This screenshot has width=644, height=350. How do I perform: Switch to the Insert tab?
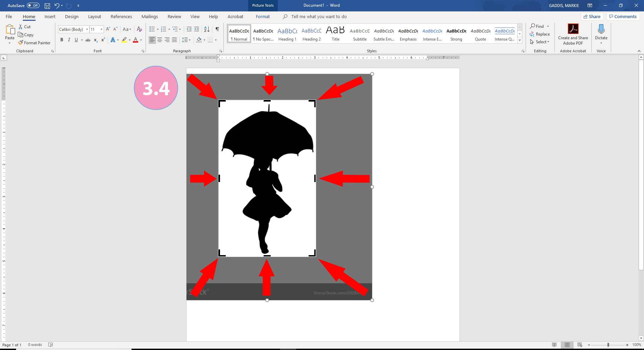50,16
